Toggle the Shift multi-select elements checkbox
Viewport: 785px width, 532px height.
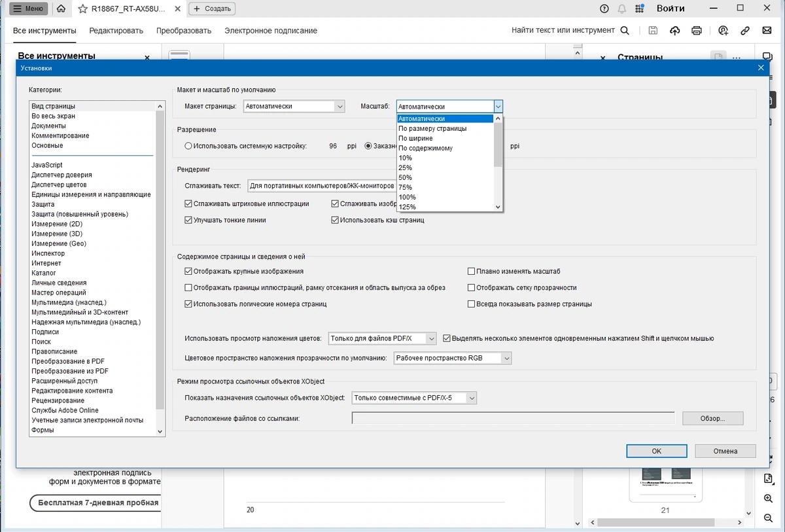(x=447, y=338)
